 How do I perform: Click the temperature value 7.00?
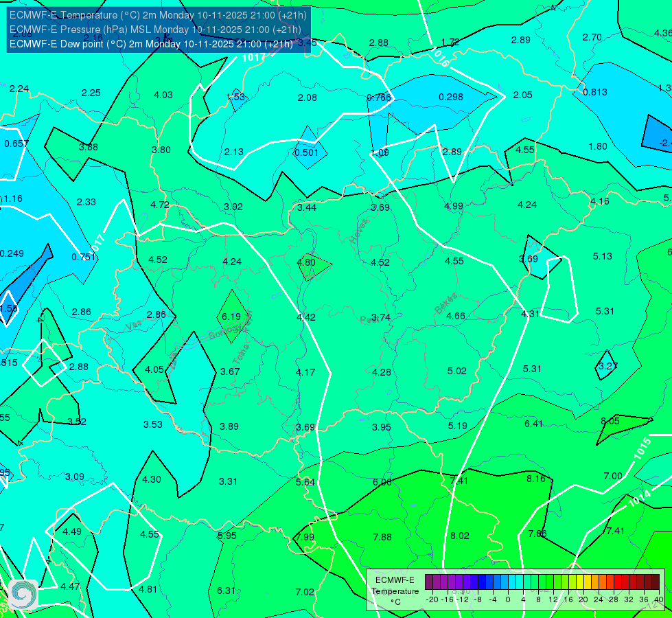pos(613,476)
